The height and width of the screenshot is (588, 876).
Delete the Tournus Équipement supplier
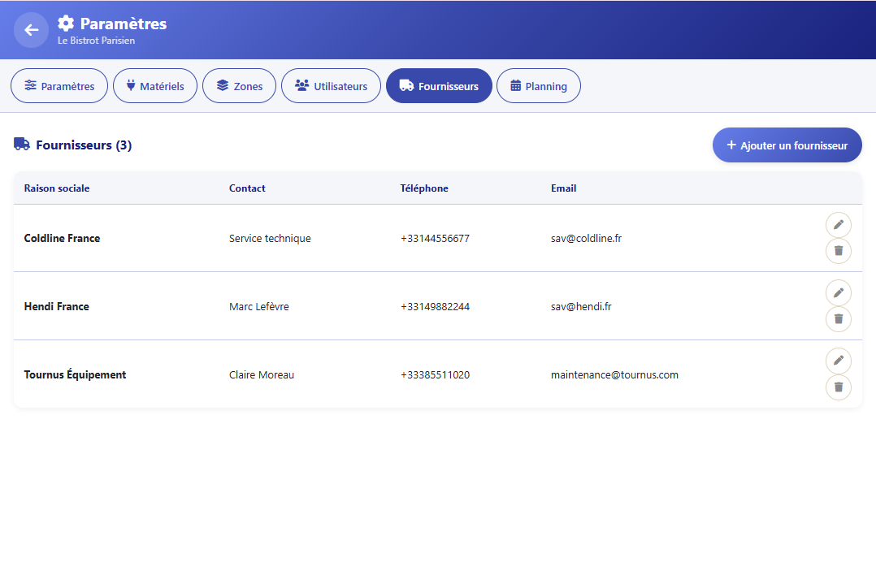[838, 387]
